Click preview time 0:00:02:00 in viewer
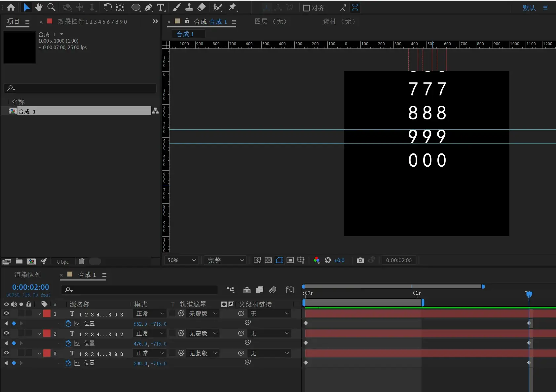556x392 pixels. [x=399, y=260]
